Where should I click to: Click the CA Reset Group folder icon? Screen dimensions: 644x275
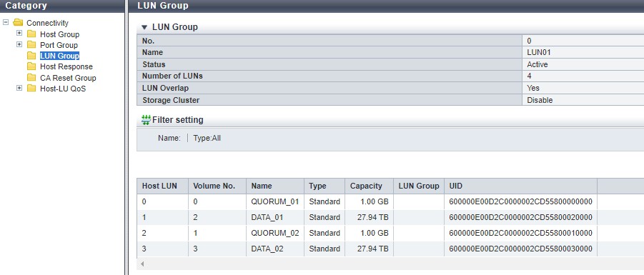(x=31, y=78)
